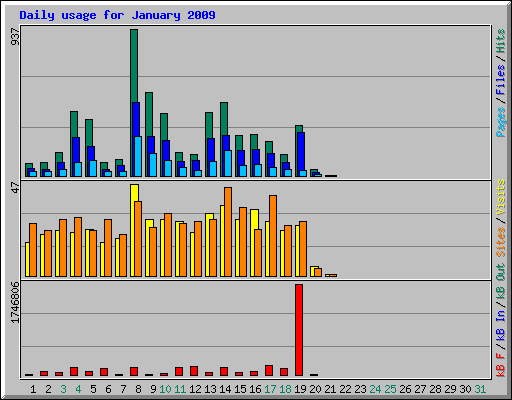Click day label 26 on x-axis
512x400 pixels.
(x=405, y=389)
